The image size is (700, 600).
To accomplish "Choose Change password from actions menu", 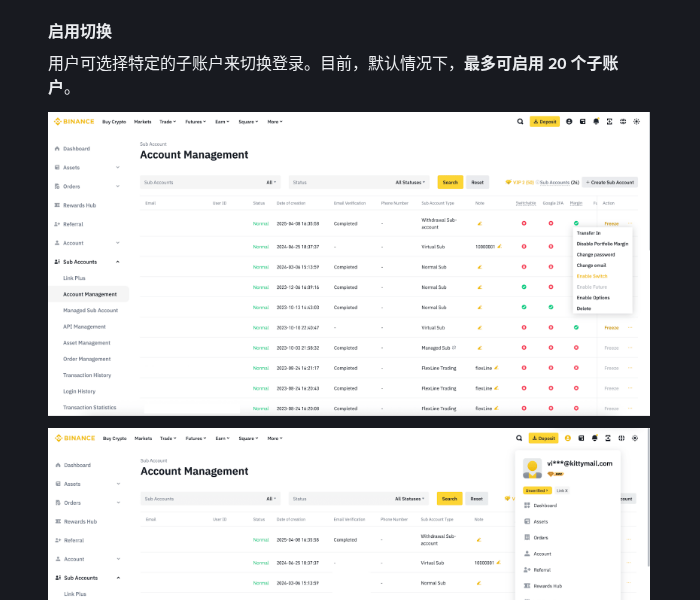I will click(x=596, y=254).
